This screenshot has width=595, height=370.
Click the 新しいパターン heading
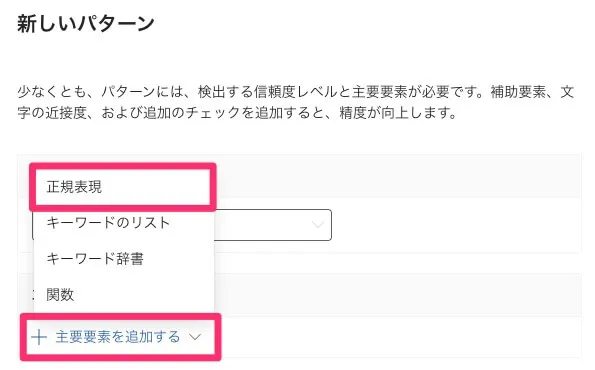click(x=86, y=24)
